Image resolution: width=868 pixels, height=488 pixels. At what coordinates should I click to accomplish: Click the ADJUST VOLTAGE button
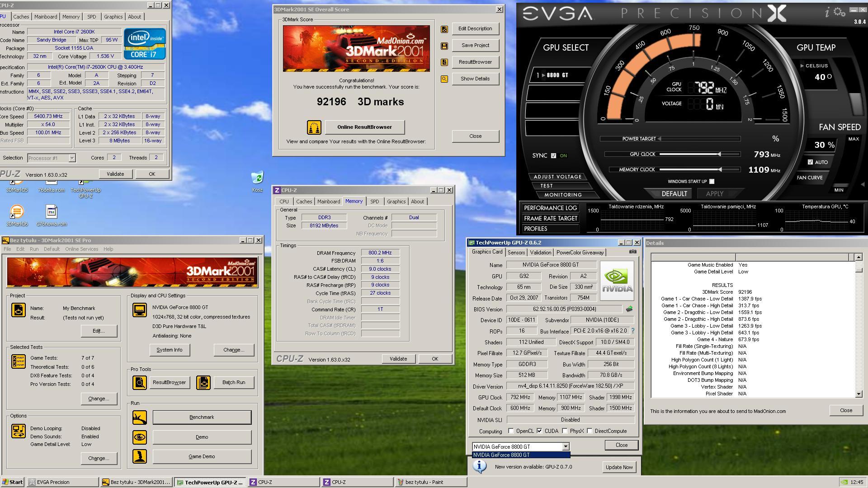tap(557, 177)
